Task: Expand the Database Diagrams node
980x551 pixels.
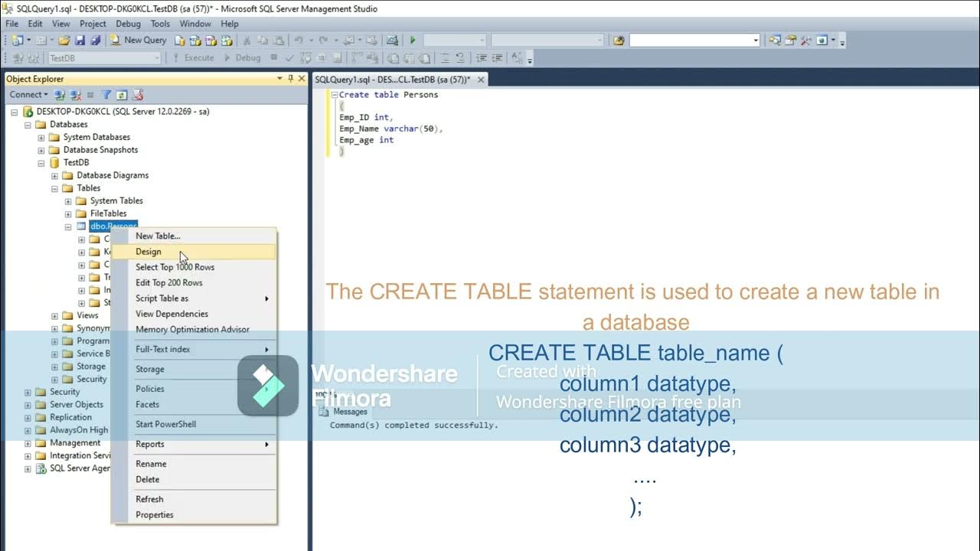Action: coord(54,175)
